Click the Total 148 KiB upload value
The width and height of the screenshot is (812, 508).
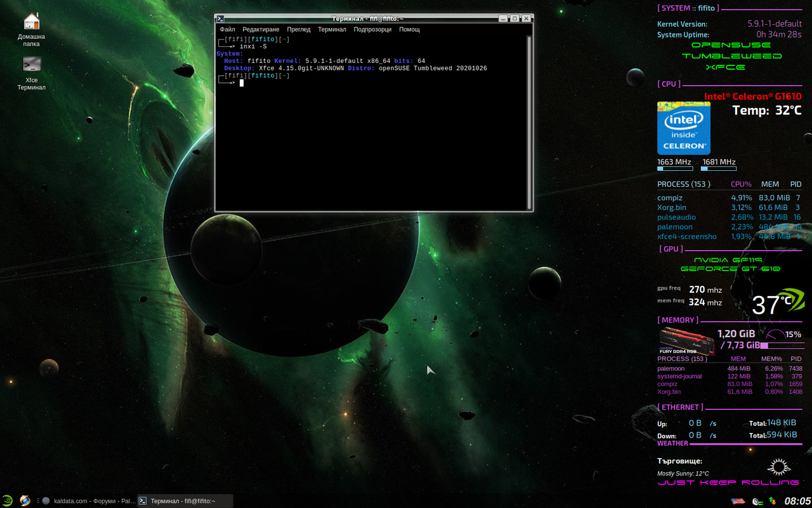782,423
